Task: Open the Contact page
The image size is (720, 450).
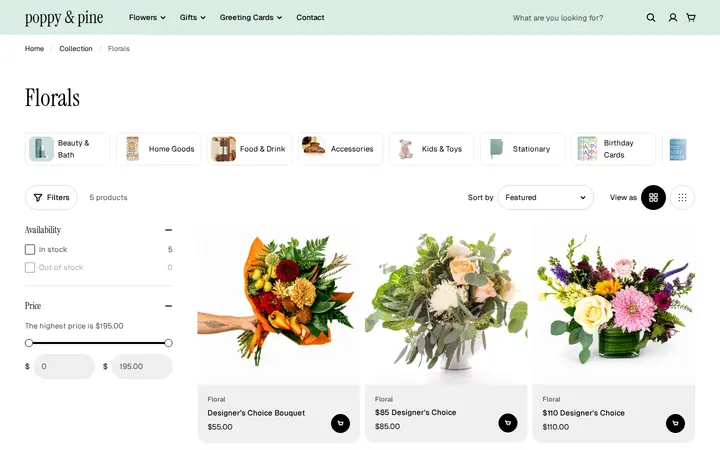Action: tap(310, 17)
